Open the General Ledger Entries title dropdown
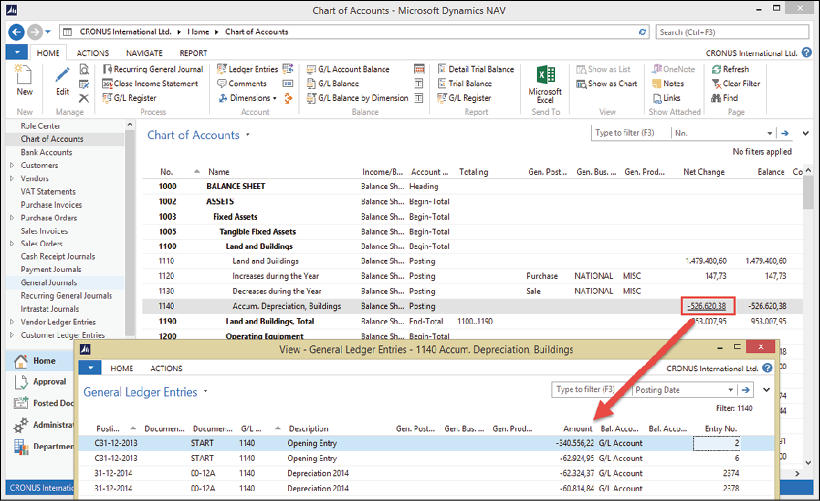 point(206,392)
